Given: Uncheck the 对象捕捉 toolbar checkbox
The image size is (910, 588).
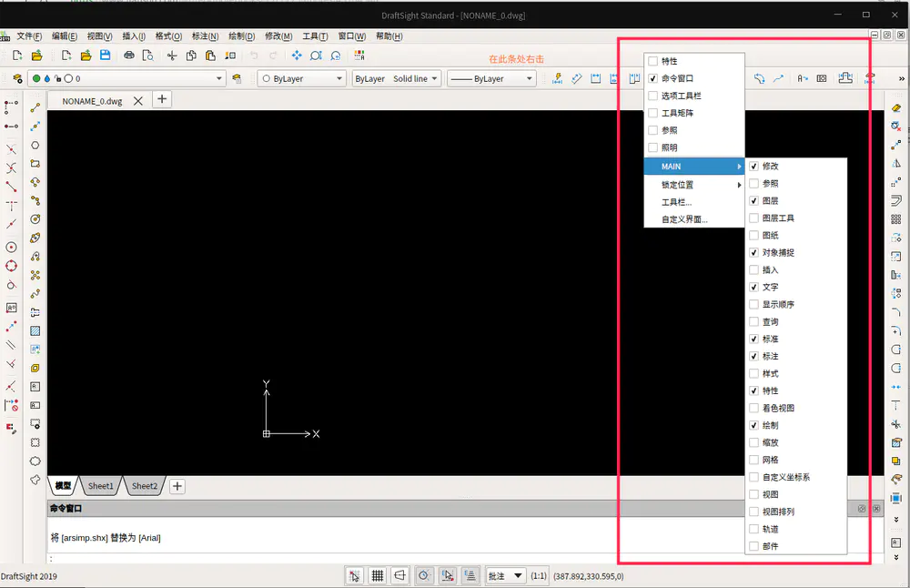Looking at the screenshot, I should coord(753,252).
